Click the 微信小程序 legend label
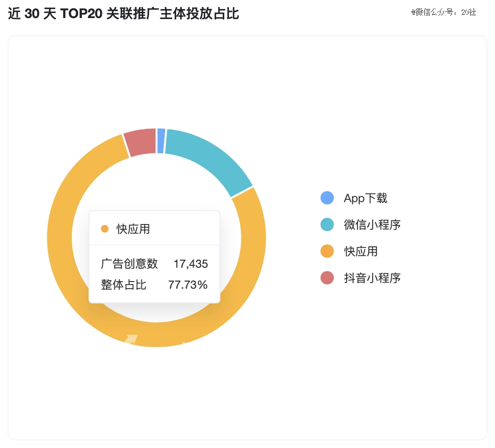 point(372,224)
